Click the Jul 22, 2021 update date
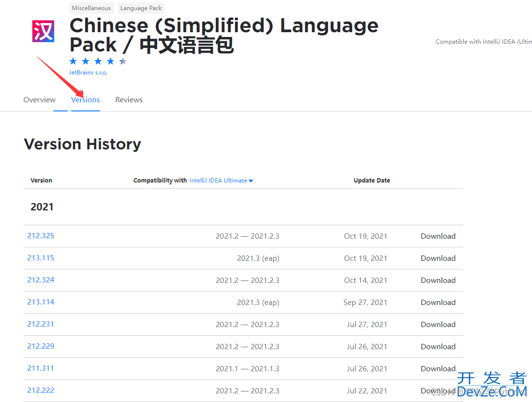 (367, 391)
